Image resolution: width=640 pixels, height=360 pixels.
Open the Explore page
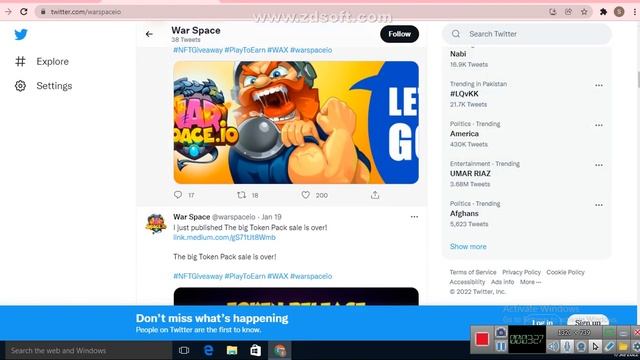52,62
